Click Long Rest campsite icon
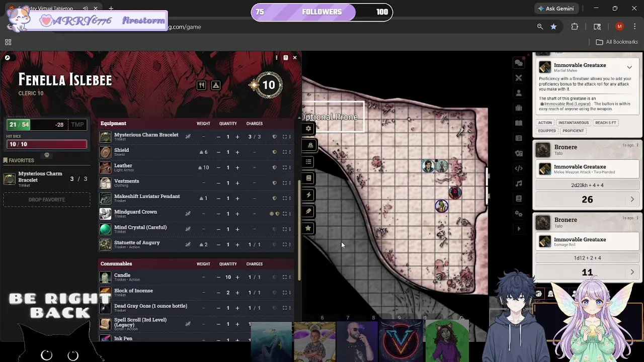644x362 pixels. pyautogui.click(x=216, y=85)
